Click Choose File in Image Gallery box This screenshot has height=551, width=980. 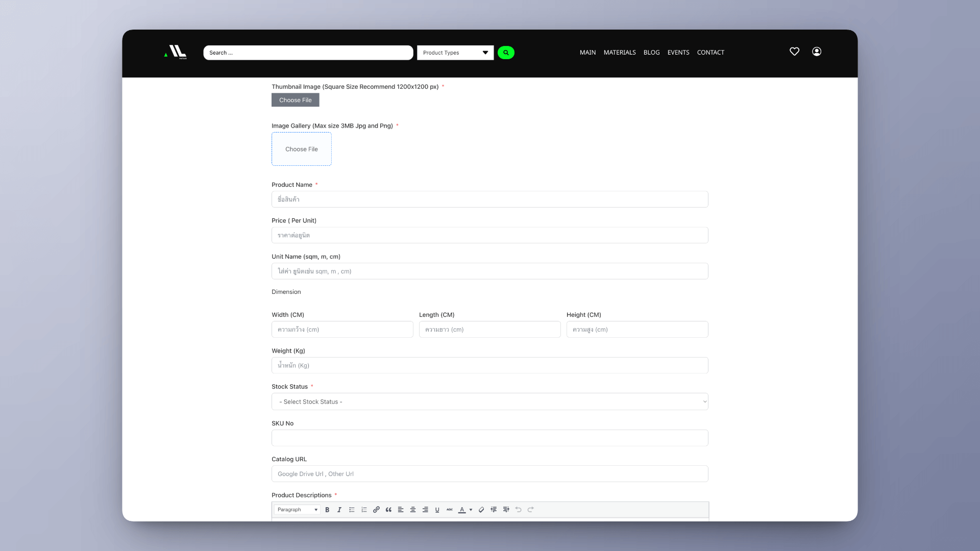pos(301,149)
